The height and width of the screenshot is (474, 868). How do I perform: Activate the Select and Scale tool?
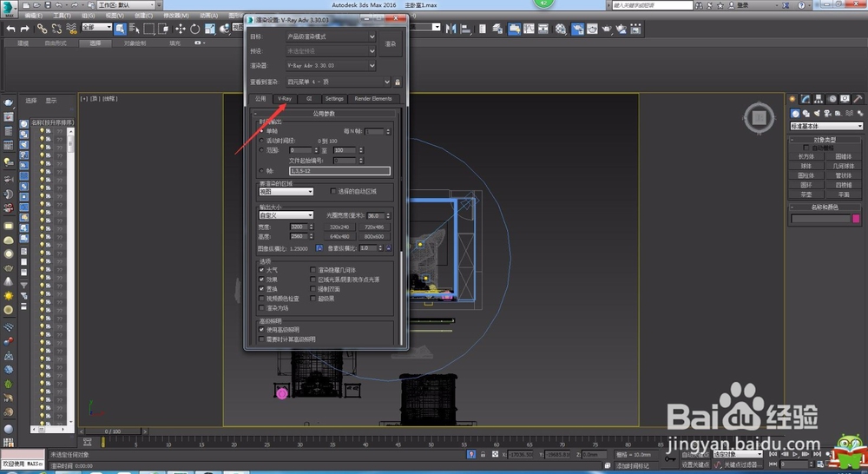[x=210, y=29]
